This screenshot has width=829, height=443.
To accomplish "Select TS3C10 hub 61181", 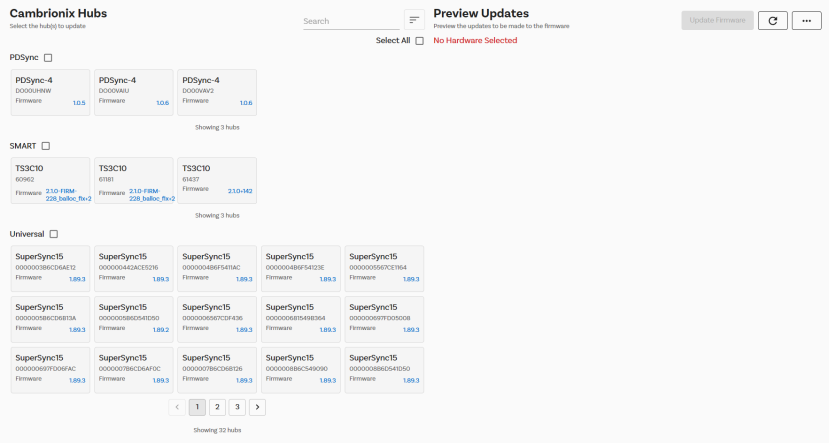I will click(x=134, y=181).
